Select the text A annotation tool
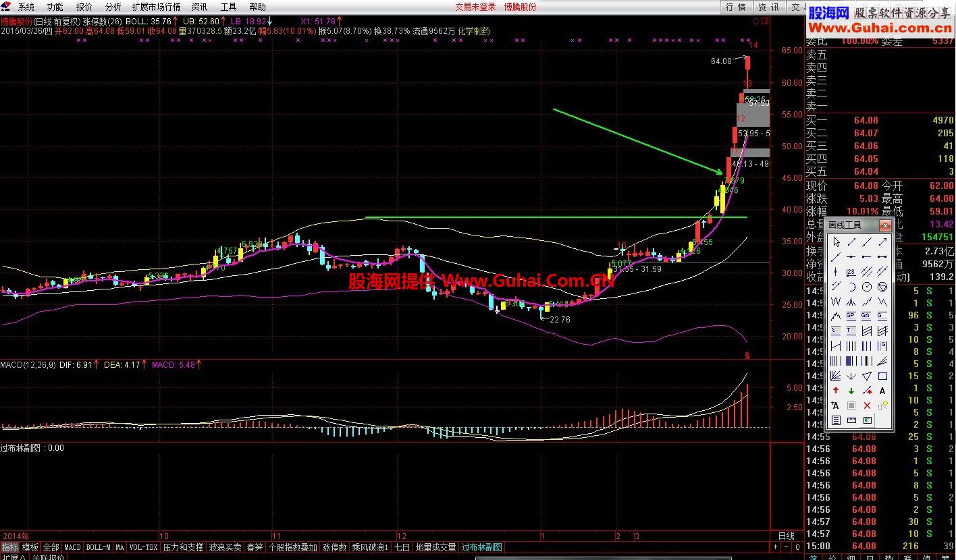Viewport: 956px width, 560px height. tap(882, 391)
